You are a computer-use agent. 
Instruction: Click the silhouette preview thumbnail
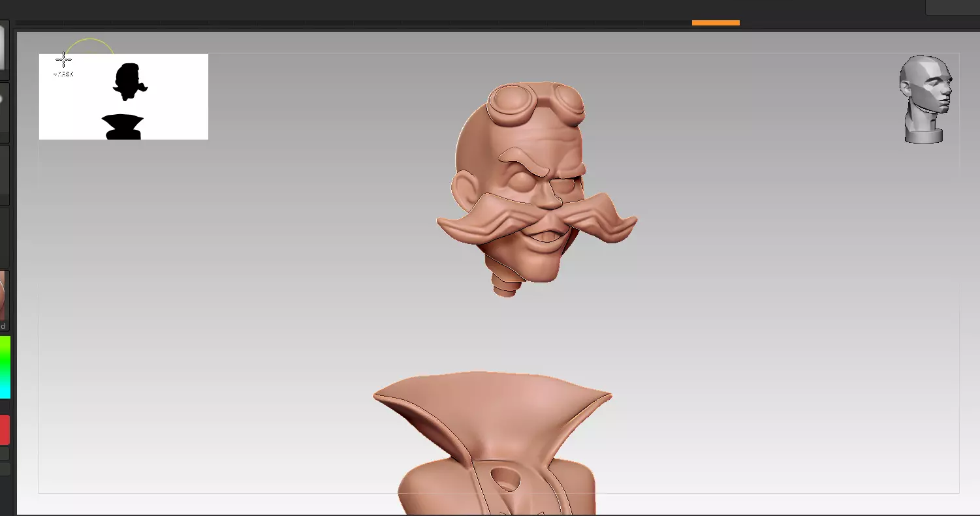coord(123,97)
